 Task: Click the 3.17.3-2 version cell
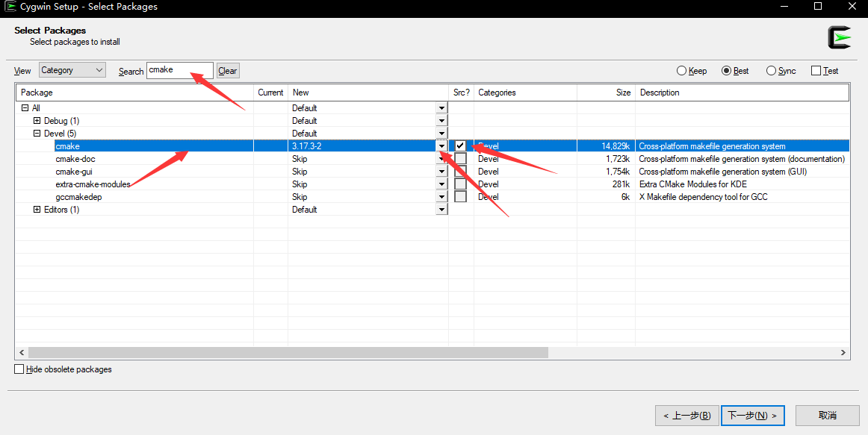pos(307,146)
